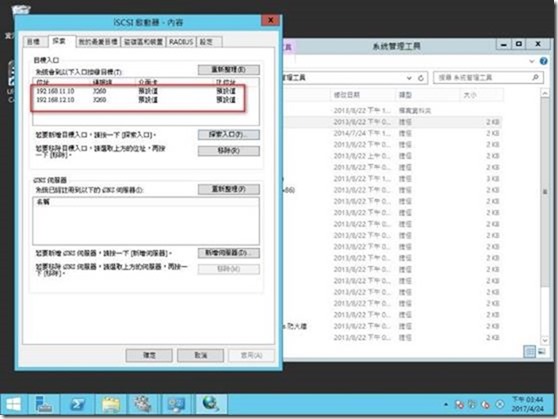Click the address bar refresh icon
This screenshot has width=558, height=419.
tap(421, 78)
